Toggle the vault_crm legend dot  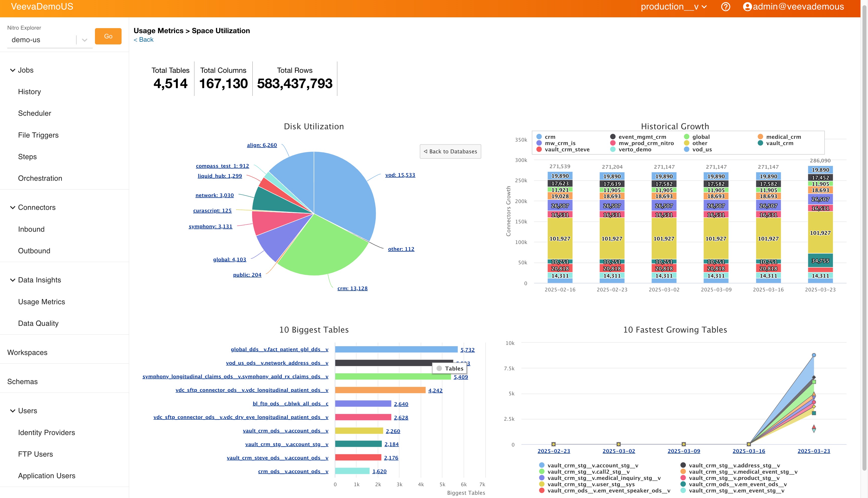[x=760, y=143]
